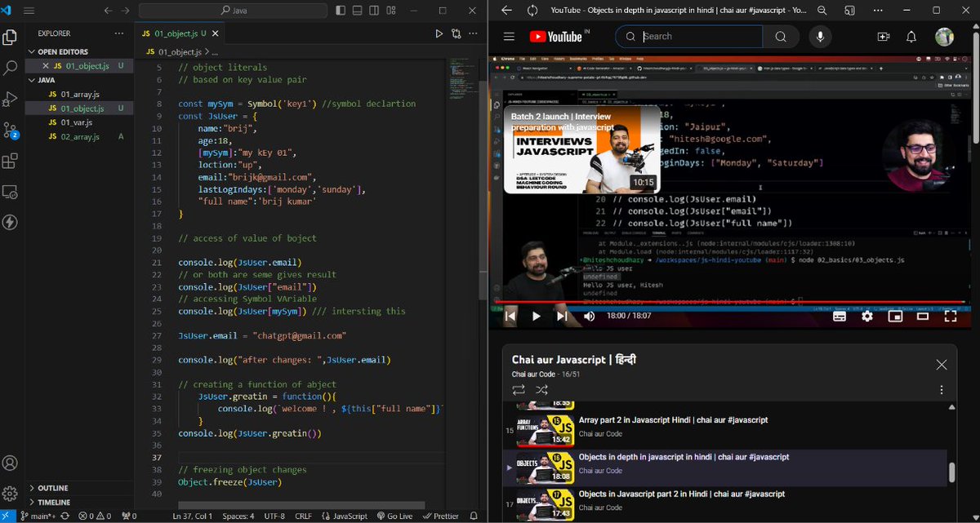The image size is (980, 523).
Task: Open 01_array.js in the explorer
Action: tap(79, 94)
